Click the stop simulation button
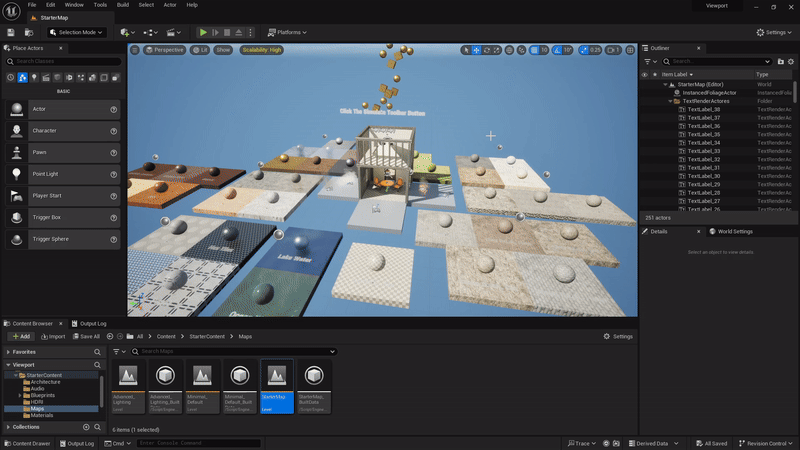Screen dimensions: 800x450 227,32
